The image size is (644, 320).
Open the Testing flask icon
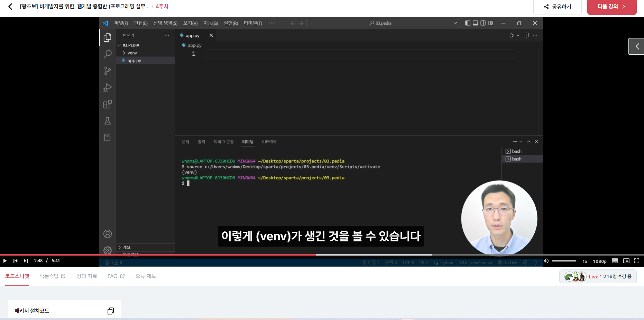[108, 121]
